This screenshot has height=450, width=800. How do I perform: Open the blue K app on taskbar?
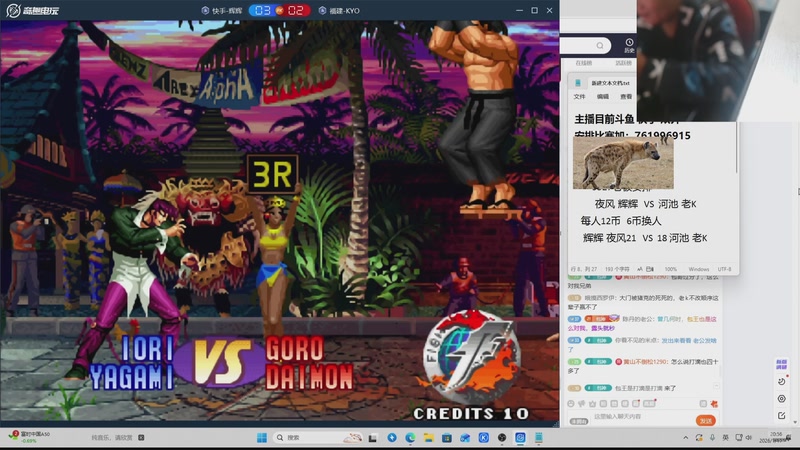click(484, 438)
